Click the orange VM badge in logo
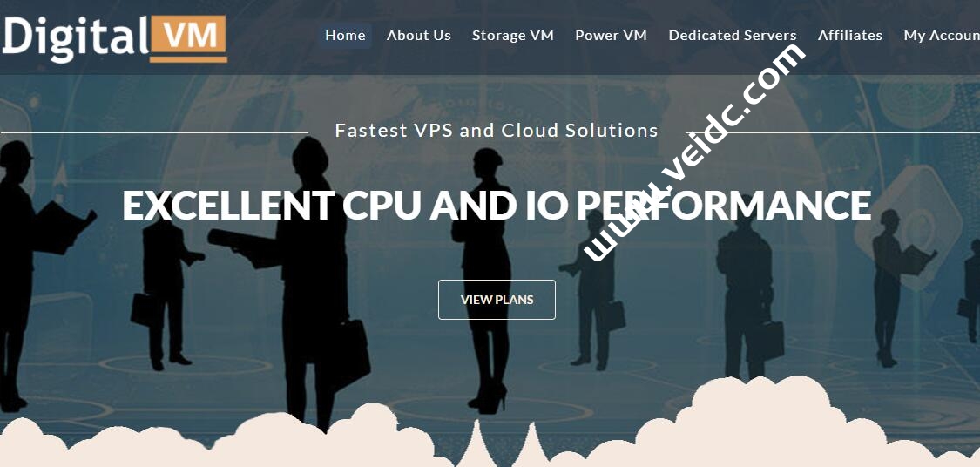 pyautogui.click(x=189, y=37)
